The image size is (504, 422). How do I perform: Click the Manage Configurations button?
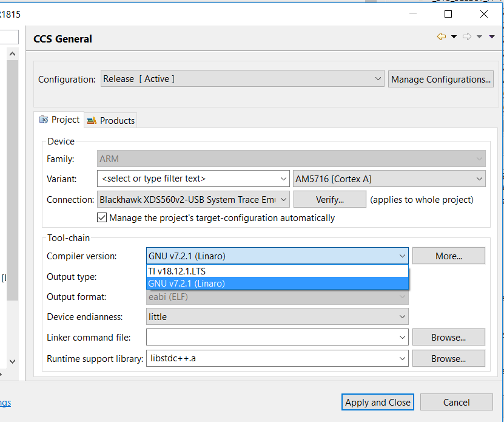441,79
